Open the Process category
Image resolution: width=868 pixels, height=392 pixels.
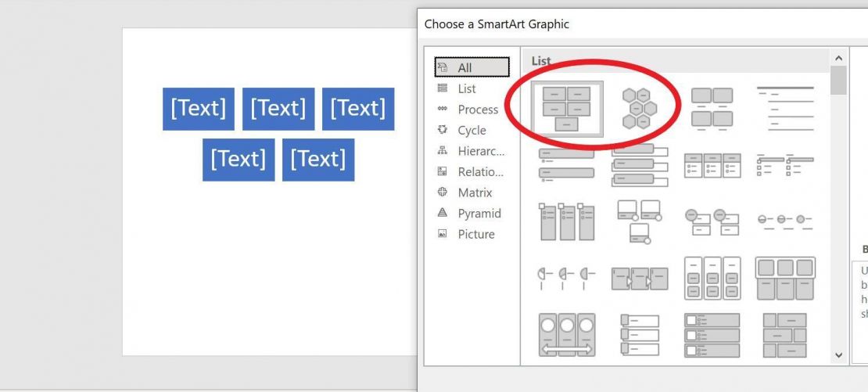pos(477,110)
